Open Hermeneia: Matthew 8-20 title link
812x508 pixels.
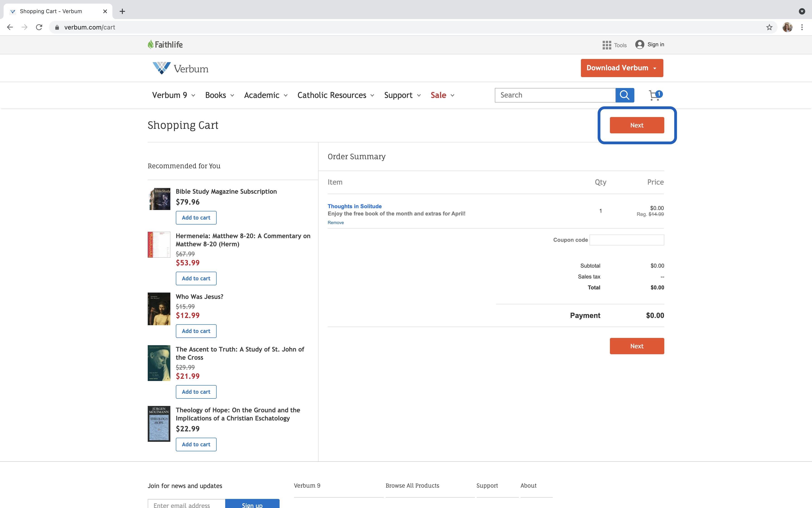[x=243, y=240]
